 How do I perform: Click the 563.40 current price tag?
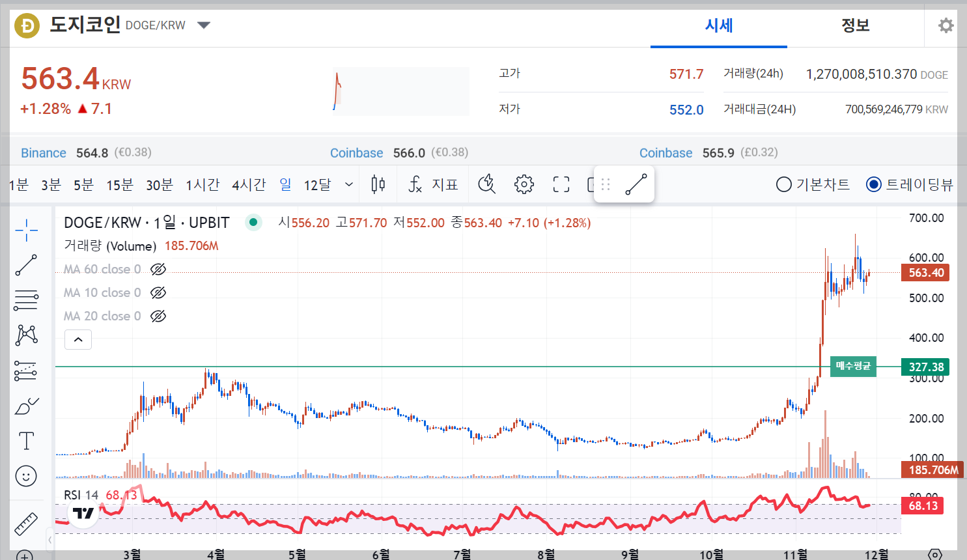click(x=925, y=273)
